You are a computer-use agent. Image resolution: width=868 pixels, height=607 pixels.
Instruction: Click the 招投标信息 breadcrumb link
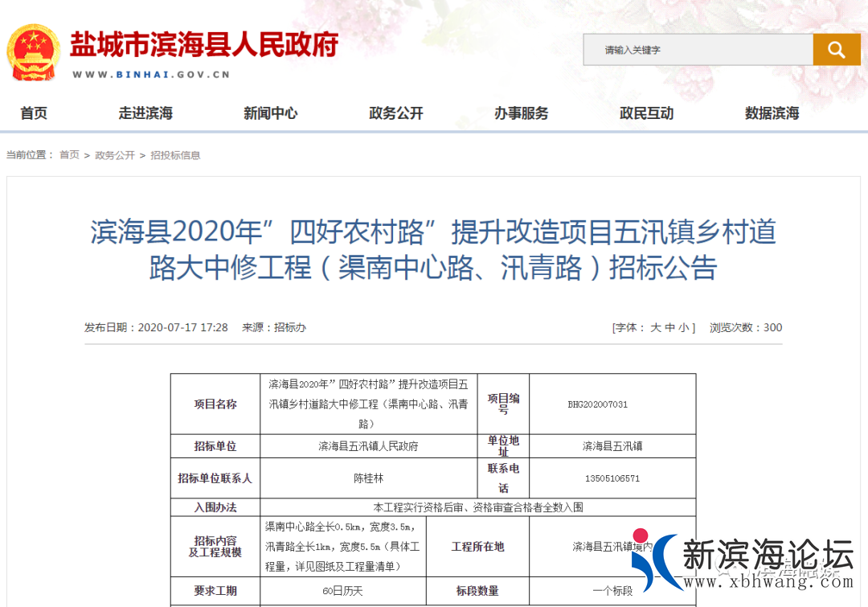point(175,154)
